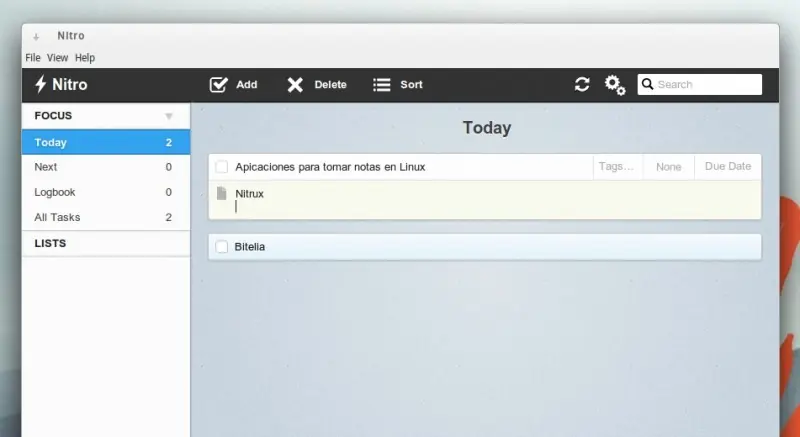Open the Logbook list
This screenshot has width=800, height=437.
point(106,192)
